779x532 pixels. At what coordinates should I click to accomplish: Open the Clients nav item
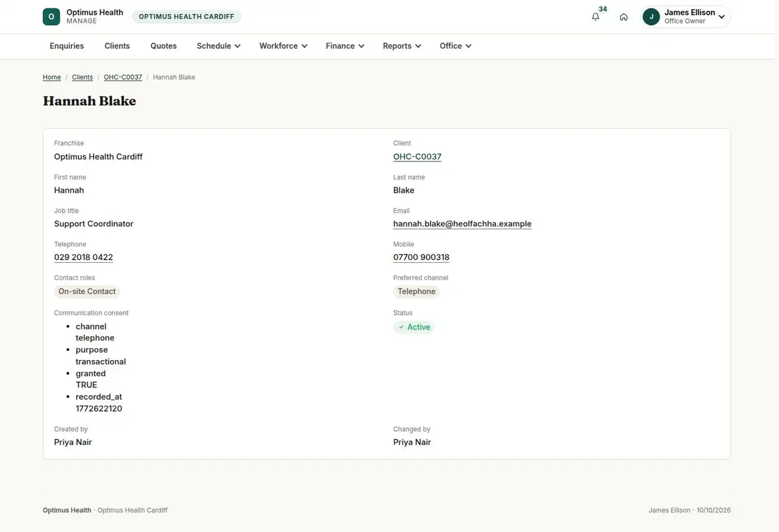point(117,46)
